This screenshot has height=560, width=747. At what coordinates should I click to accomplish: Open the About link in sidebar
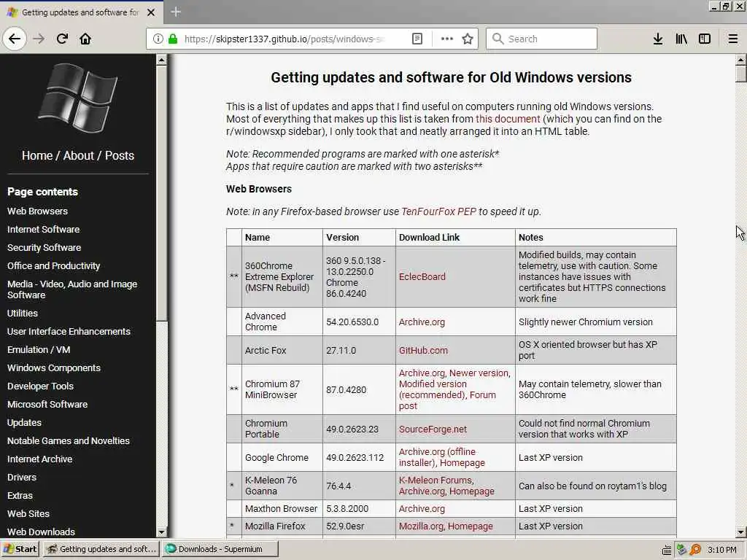point(79,156)
